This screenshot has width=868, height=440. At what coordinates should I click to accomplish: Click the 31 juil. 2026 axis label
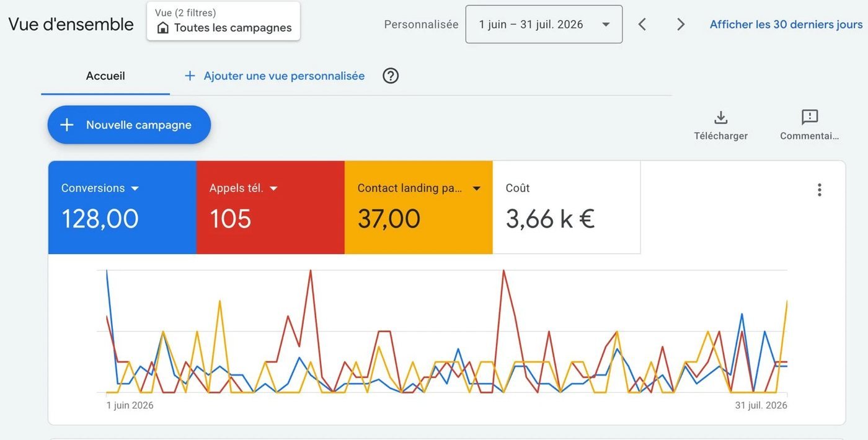coord(761,405)
